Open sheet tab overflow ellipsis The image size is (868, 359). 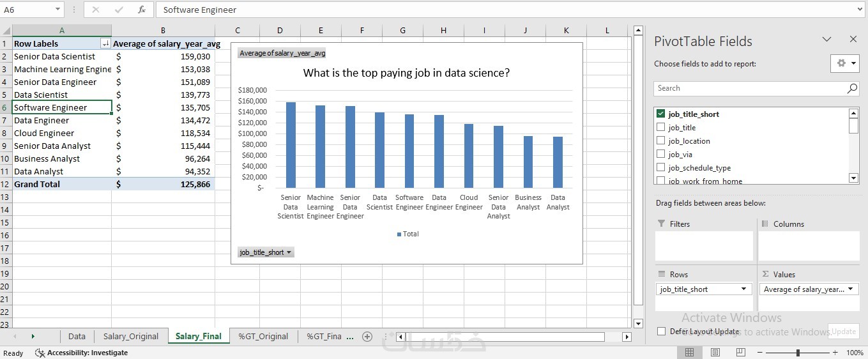tap(350, 337)
